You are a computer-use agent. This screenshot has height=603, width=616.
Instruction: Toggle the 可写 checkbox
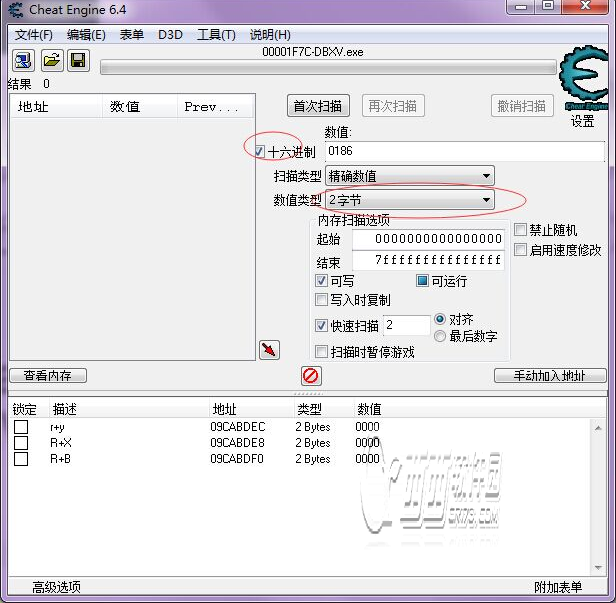point(321,280)
